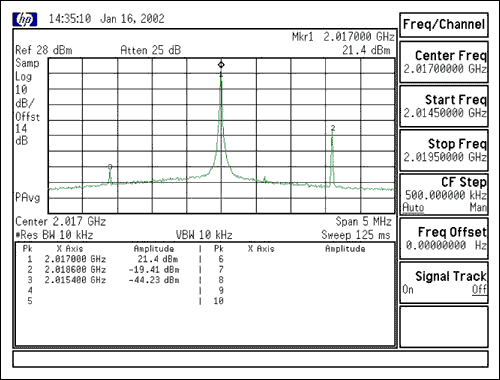Click the empty softkey below Signal Track
The height and width of the screenshot is (380, 500).
click(444, 327)
